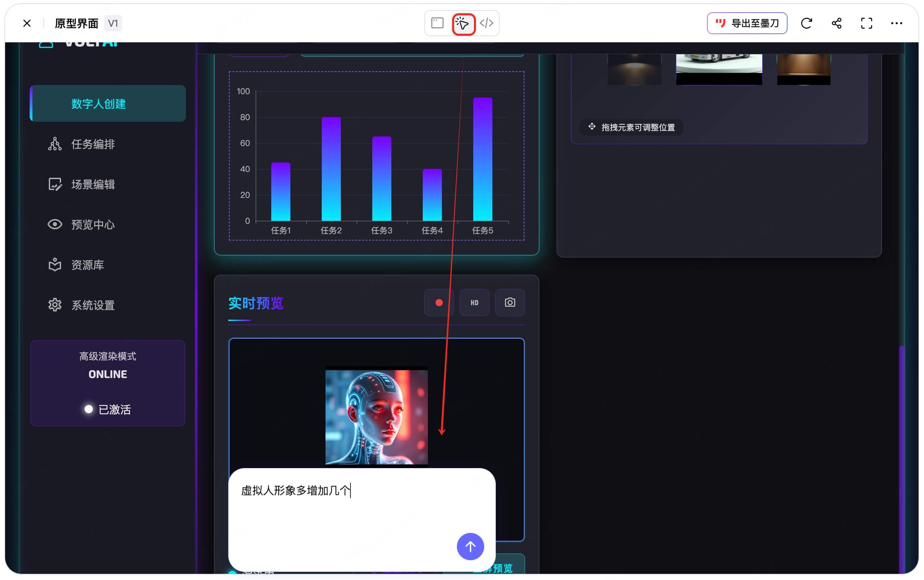924x580 pixels.
Task: Open the 任务编排 sidebar item
Action: [93, 144]
